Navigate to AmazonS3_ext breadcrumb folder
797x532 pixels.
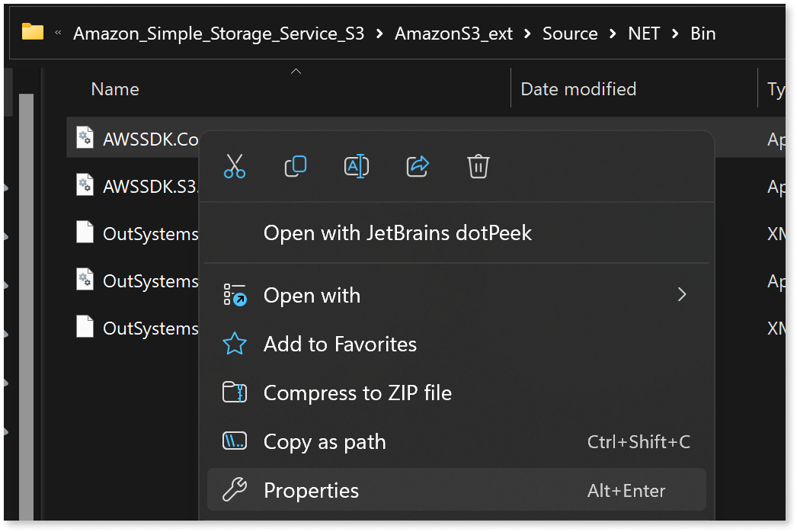pos(453,34)
